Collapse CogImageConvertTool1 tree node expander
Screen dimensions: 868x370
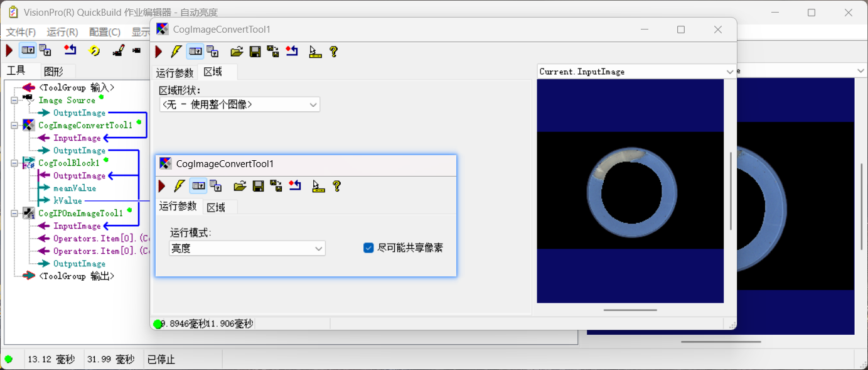pyautogui.click(x=14, y=125)
